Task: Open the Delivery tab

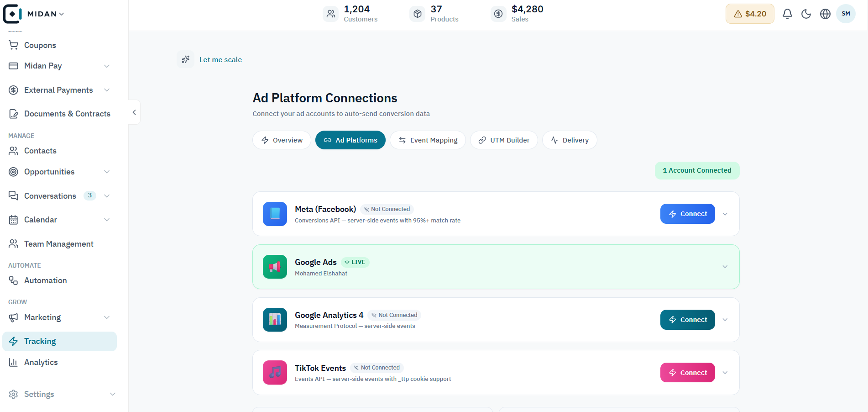Action: click(x=570, y=140)
